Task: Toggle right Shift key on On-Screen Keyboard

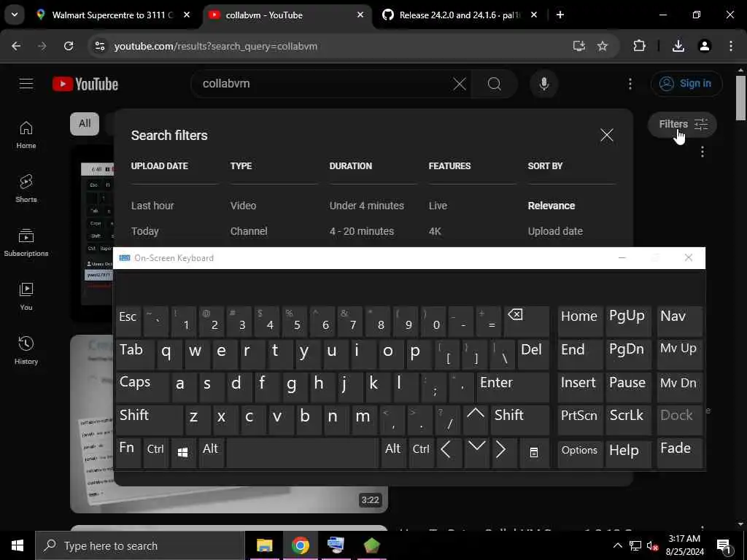Action: coord(519,419)
